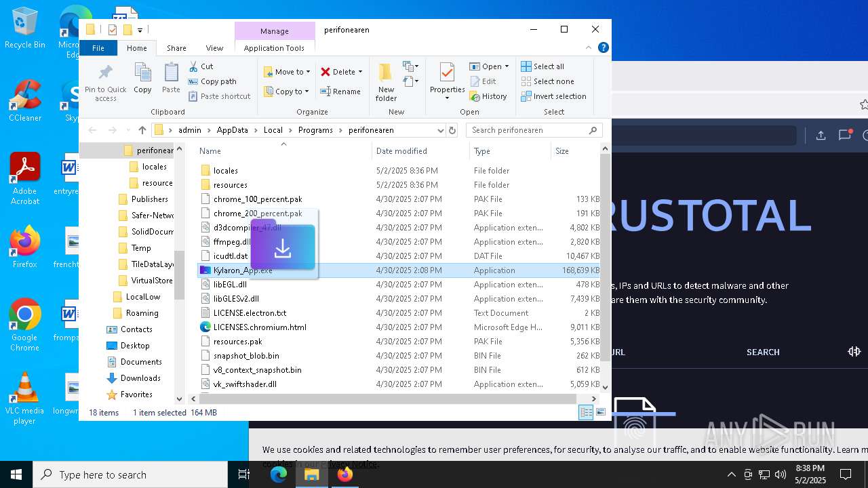Click History in the Open group
This screenshot has width=868, height=488.
coord(488,96)
